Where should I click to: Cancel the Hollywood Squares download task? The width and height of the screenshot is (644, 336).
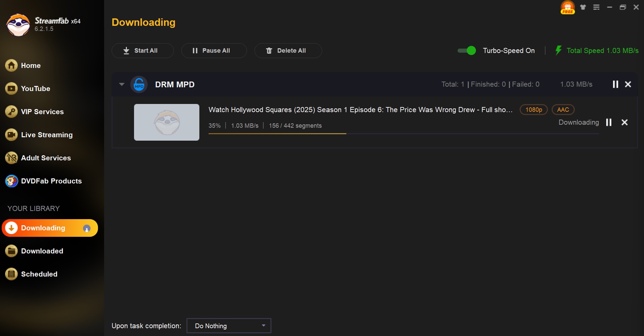click(625, 122)
